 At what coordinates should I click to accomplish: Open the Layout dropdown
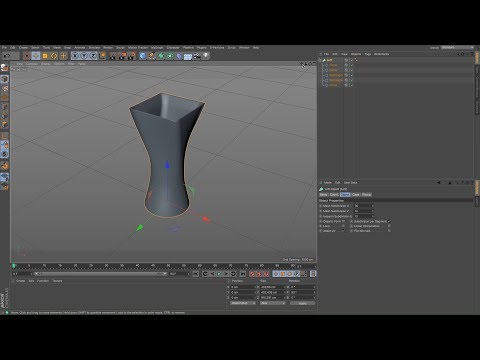[x=457, y=48]
